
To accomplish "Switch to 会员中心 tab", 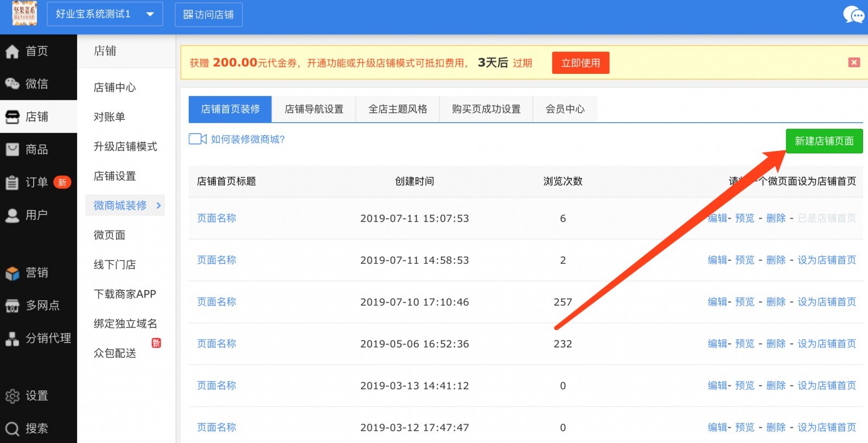I will click(x=565, y=109).
